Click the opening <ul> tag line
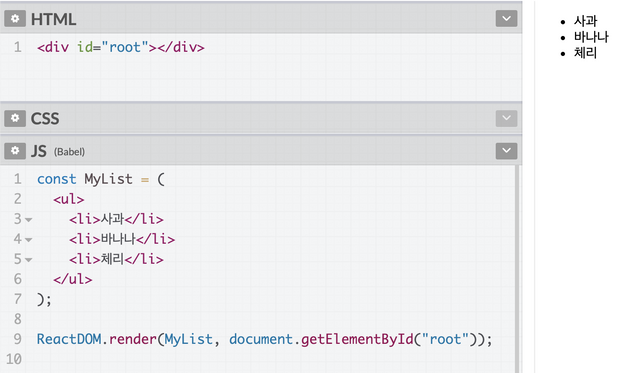Screen dimensions: 640x373 coord(69,199)
